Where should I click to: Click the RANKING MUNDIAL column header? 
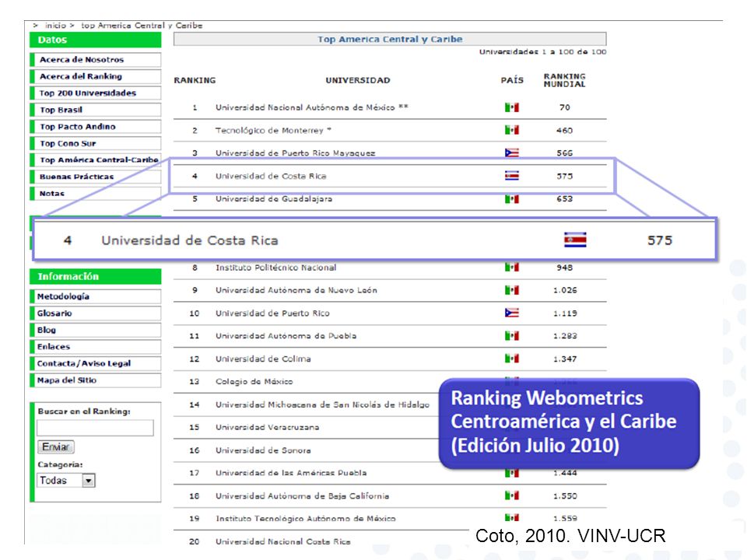pyautogui.click(x=565, y=80)
